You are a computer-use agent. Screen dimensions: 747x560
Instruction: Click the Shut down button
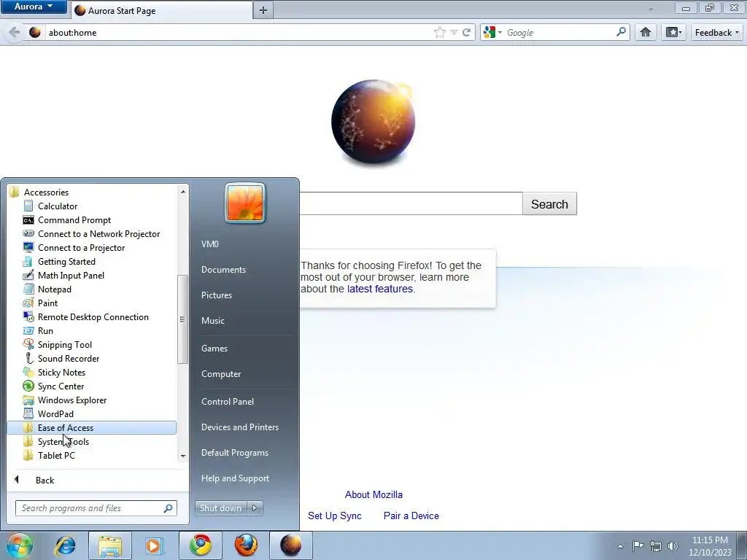pyautogui.click(x=220, y=508)
